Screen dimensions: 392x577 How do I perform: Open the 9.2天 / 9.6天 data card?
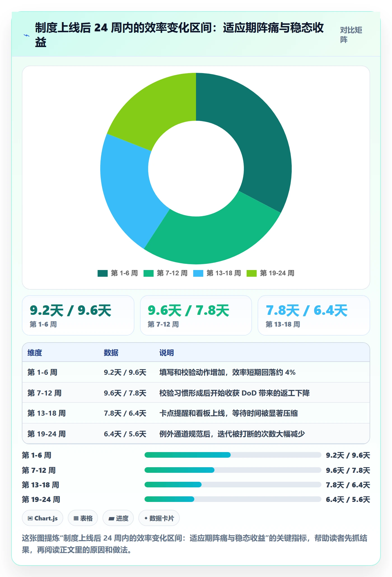[x=78, y=315]
